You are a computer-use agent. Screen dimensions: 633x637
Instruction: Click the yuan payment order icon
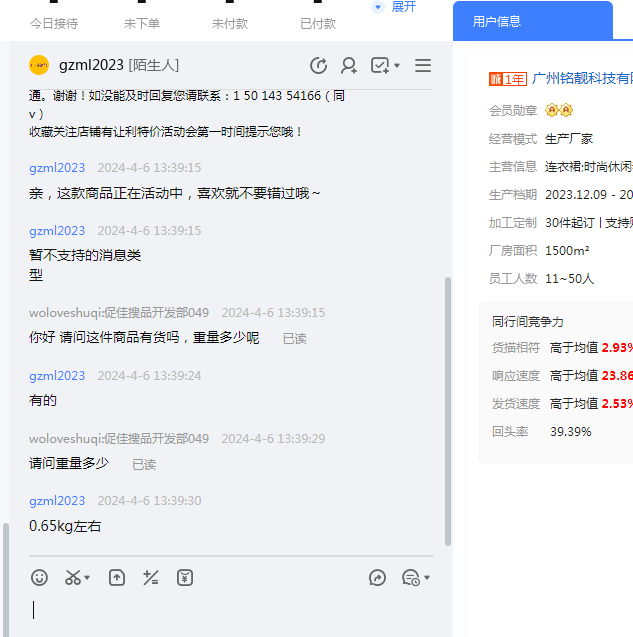coord(185,577)
